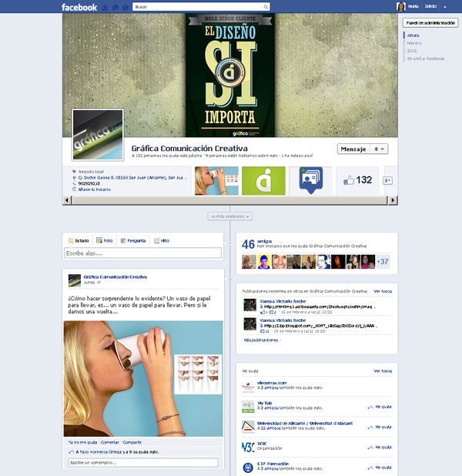Open the +37 more friends tile
The image size is (462, 476).
coord(383,261)
